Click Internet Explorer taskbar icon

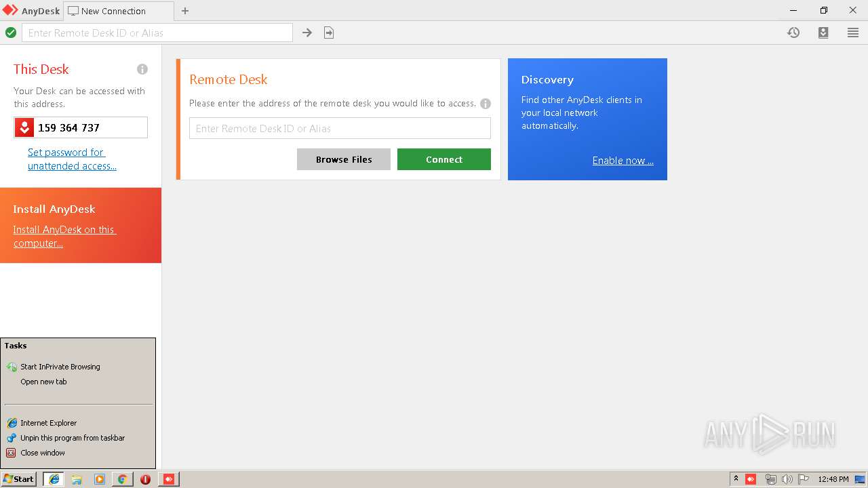point(54,479)
